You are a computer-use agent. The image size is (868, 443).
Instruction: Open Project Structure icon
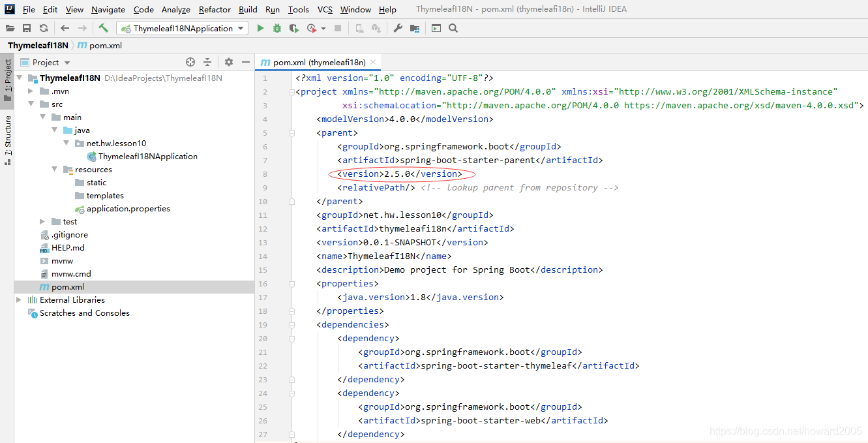[x=415, y=28]
